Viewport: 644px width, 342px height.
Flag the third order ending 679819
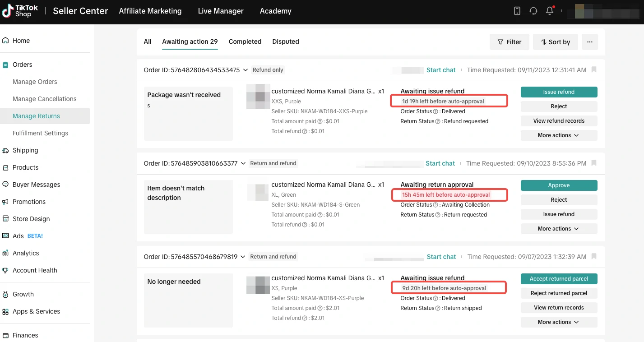594,256
